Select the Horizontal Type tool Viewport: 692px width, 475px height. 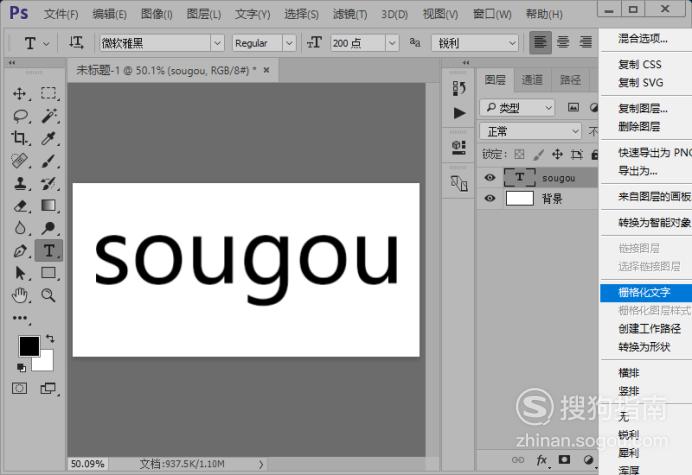click(49, 251)
